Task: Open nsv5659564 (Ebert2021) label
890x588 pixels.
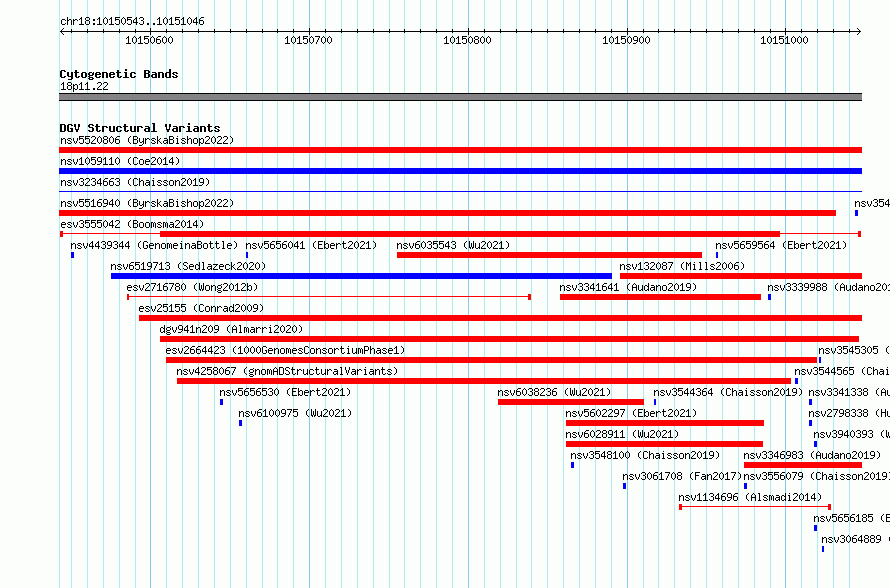Action: [x=781, y=245]
